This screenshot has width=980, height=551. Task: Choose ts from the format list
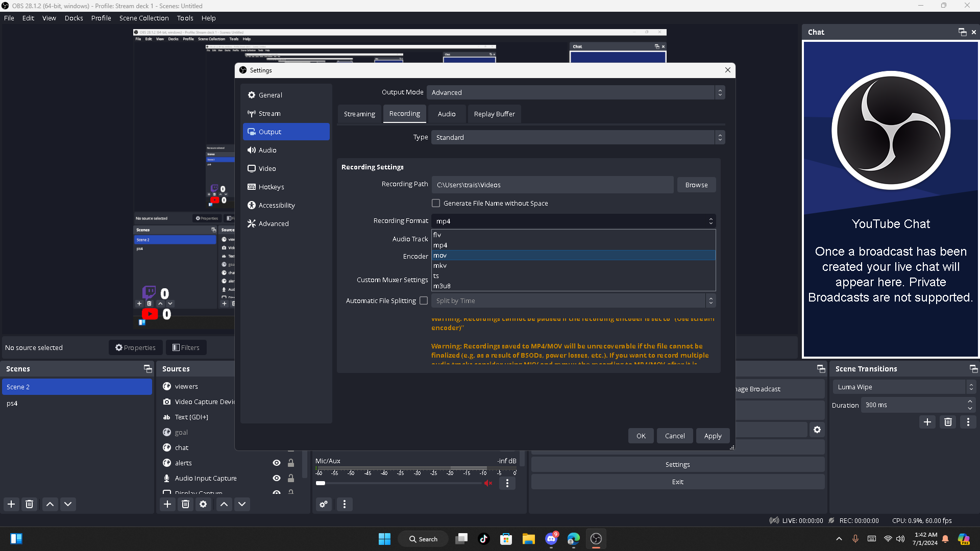574,275
